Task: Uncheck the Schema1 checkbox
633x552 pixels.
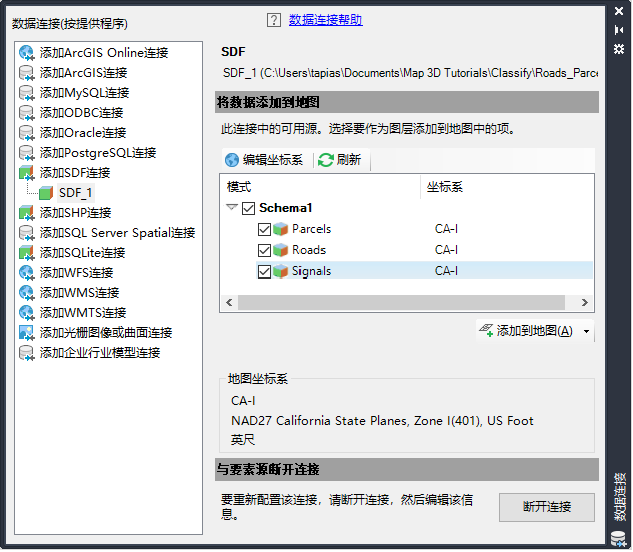Action: click(249, 209)
